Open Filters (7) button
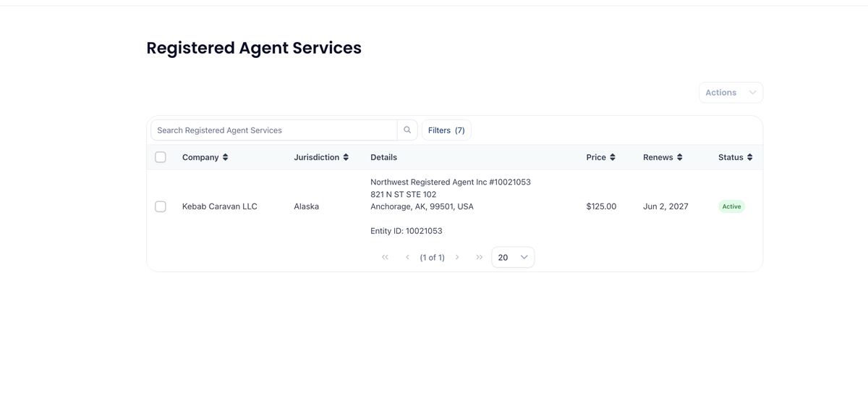 click(446, 130)
